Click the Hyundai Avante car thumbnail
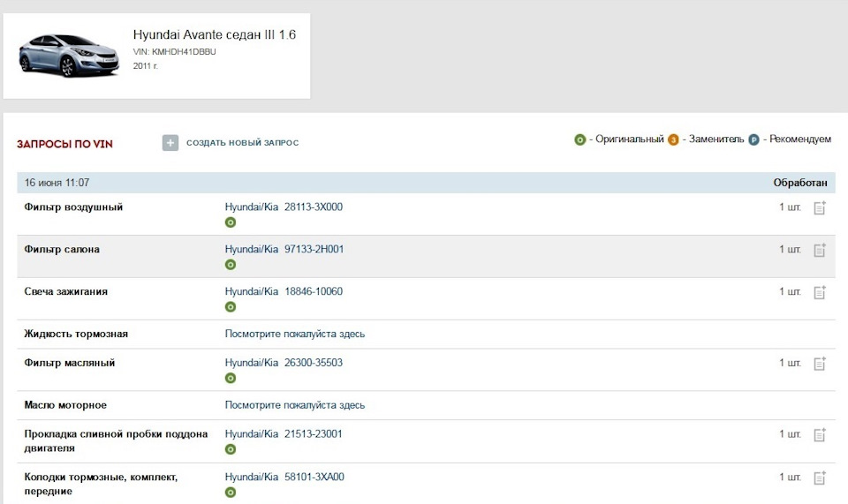The height and width of the screenshot is (504, 848). coord(69,55)
